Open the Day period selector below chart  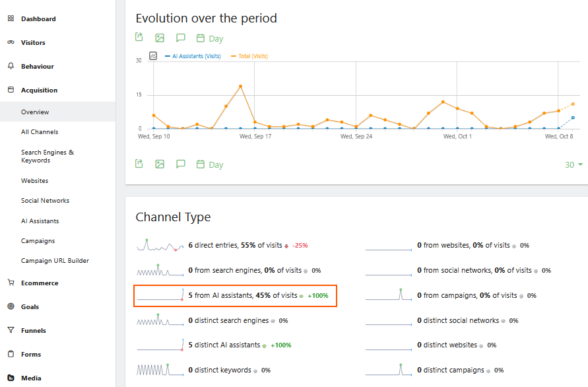210,164
